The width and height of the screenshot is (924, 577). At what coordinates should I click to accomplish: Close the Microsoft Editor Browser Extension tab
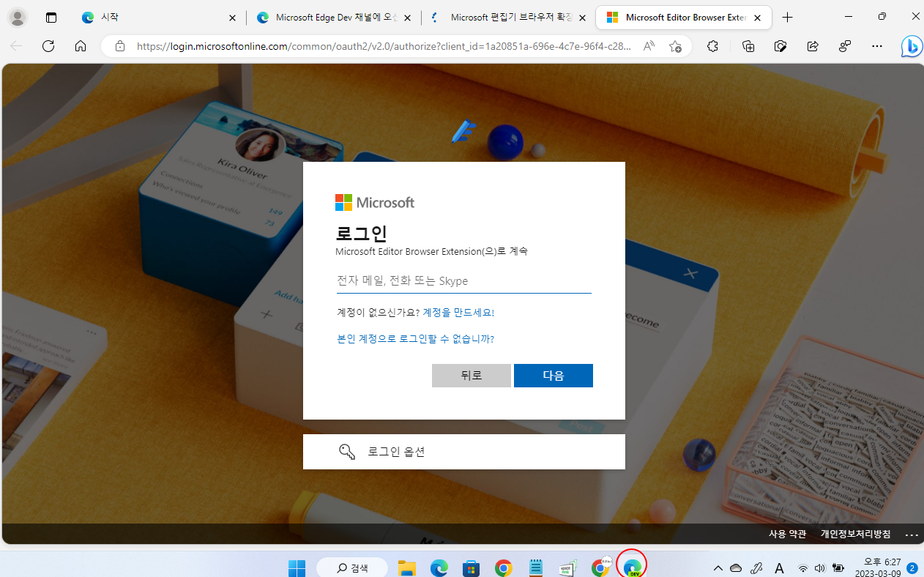point(758,18)
